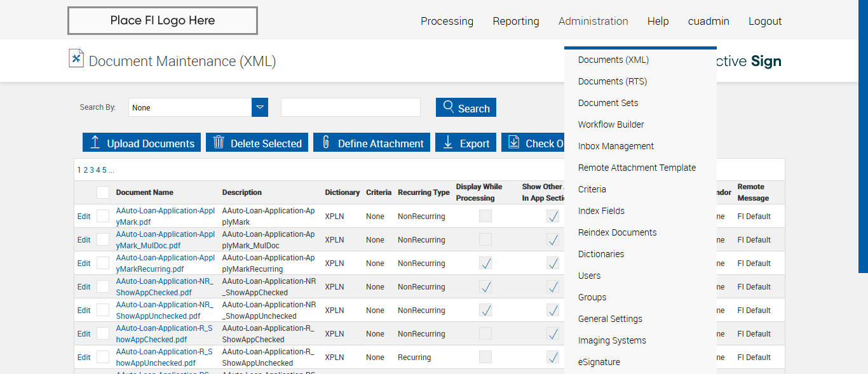Select Dictionaries in the Administration menu
The width and height of the screenshot is (868, 374).
pyautogui.click(x=600, y=254)
